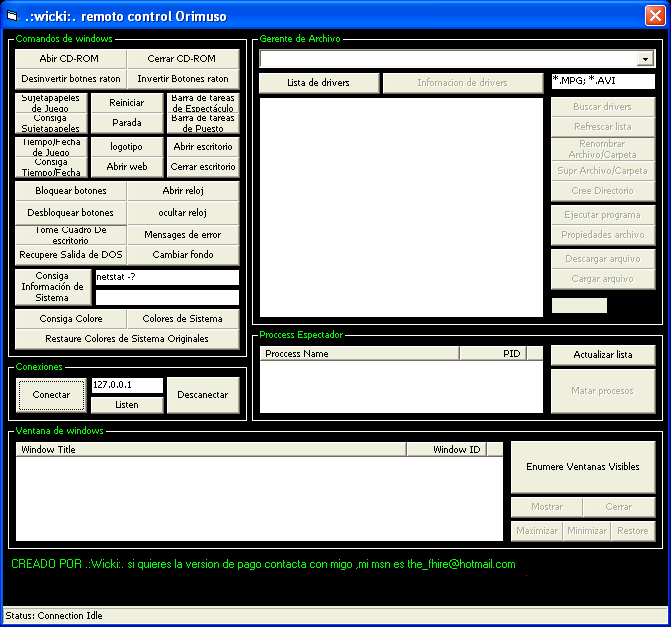The height and width of the screenshot is (627, 671).
Task: Click the Abrir web button
Action: point(127,167)
